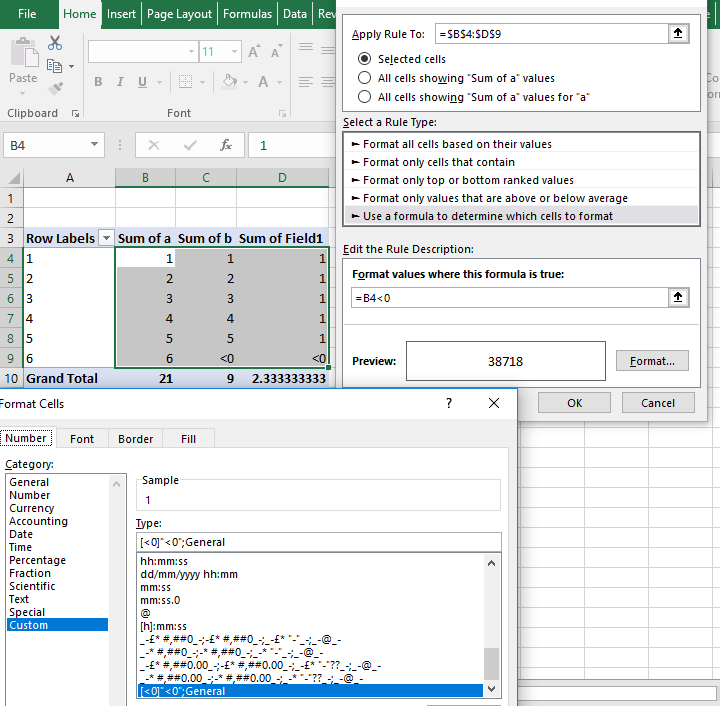Screen dimensions: 720x706
Task: Select the 'Selected cells' radio option
Action: 364,59
